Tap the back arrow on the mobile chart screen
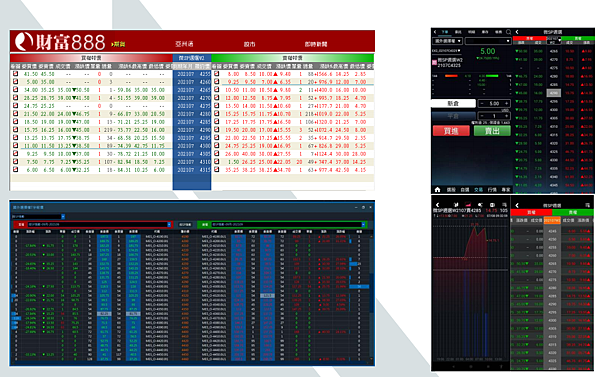The width and height of the screenshot is (600, 377). [x=437, y=205]
